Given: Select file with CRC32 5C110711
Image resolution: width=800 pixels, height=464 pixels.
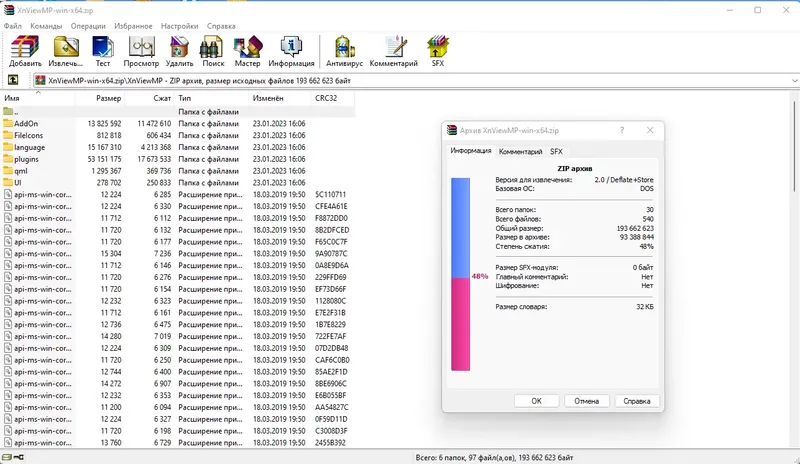Looking at the screenshot, I should [x=178, y=194].
